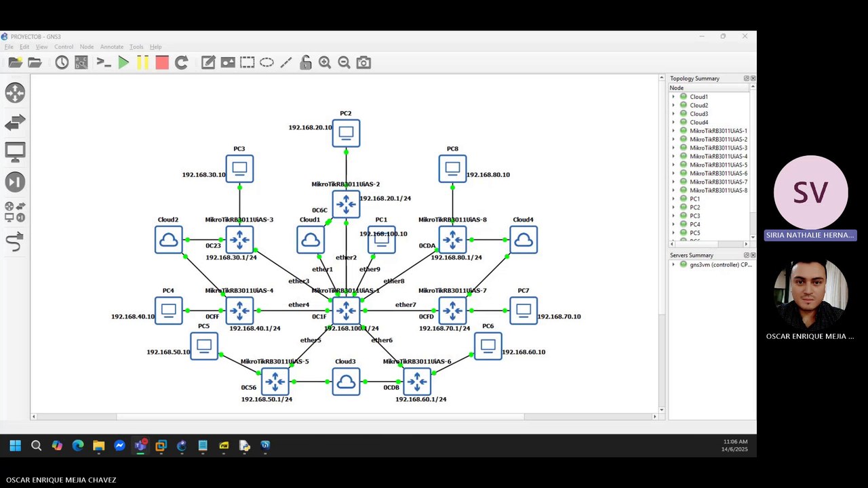Click the Zoom out magnifier icon
Image resolution: width=868 pixels, height=488 pixels.
(x=344, y=62)
